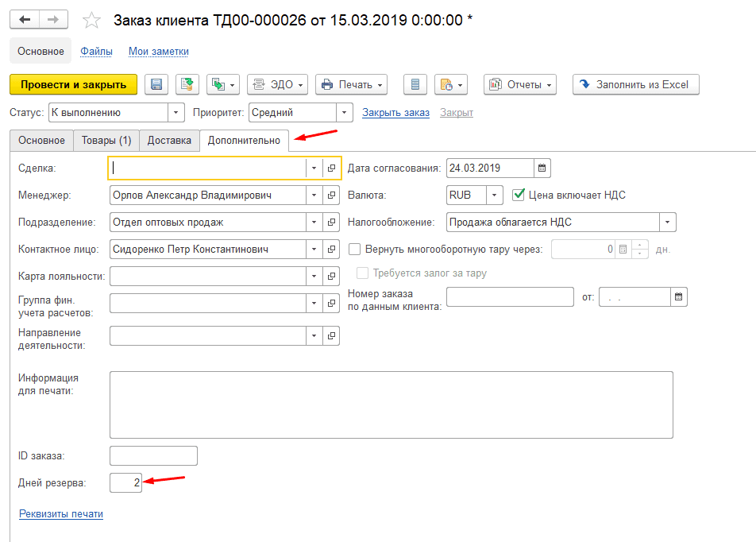
Task: Expand the Статус dropdown list
Action: pyautogui.click(x=176, y=113)
